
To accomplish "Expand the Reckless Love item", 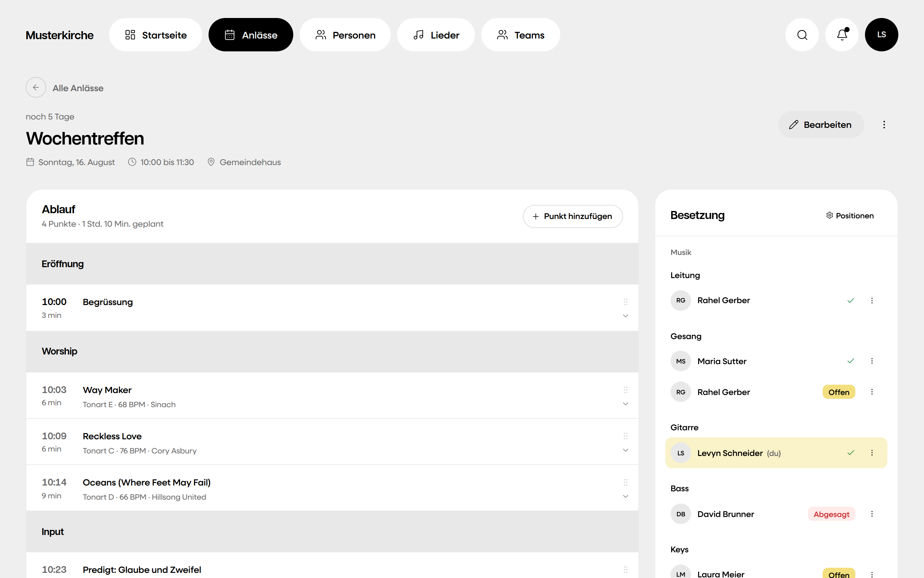I will click(625, 450).
